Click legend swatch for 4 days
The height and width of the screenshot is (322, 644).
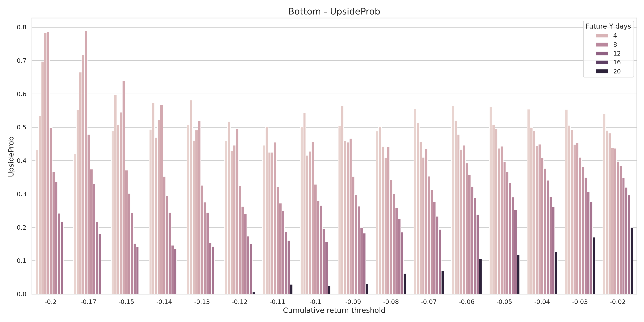tap(602, 36)
